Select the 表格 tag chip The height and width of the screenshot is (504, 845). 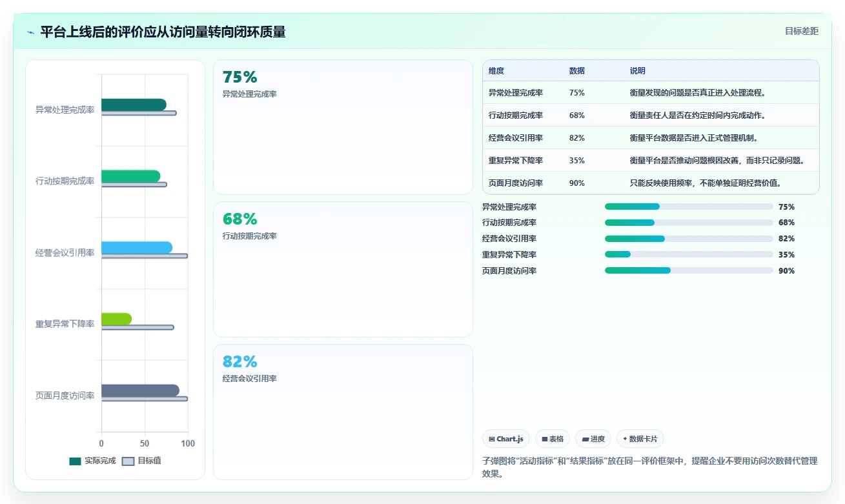tap(553, 439)
